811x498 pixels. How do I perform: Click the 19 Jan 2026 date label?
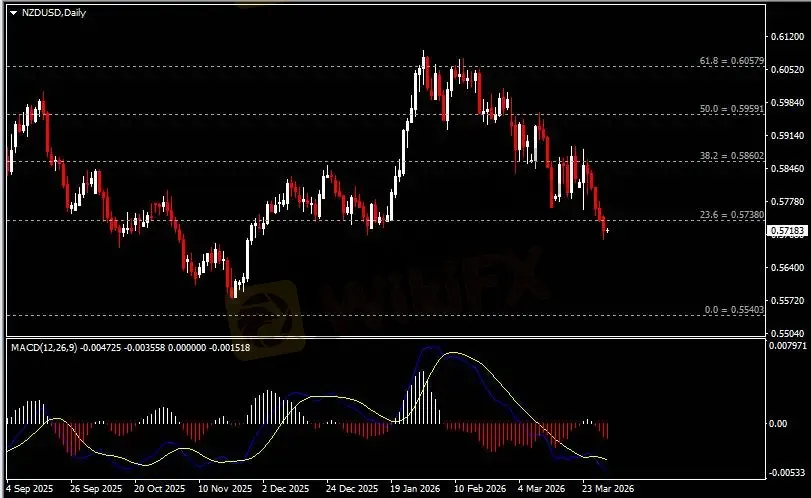click(x=414, y=491)
